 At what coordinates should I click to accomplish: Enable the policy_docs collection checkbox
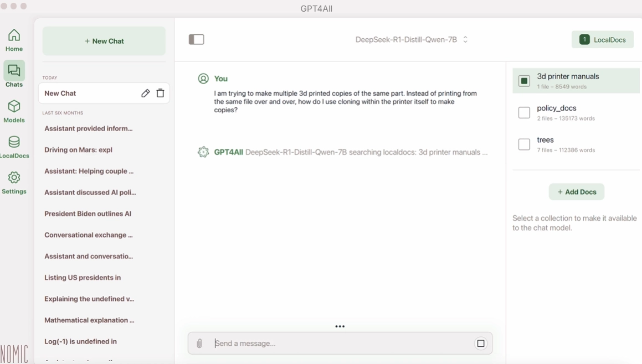pyautogui.click(x=524, y=112)
